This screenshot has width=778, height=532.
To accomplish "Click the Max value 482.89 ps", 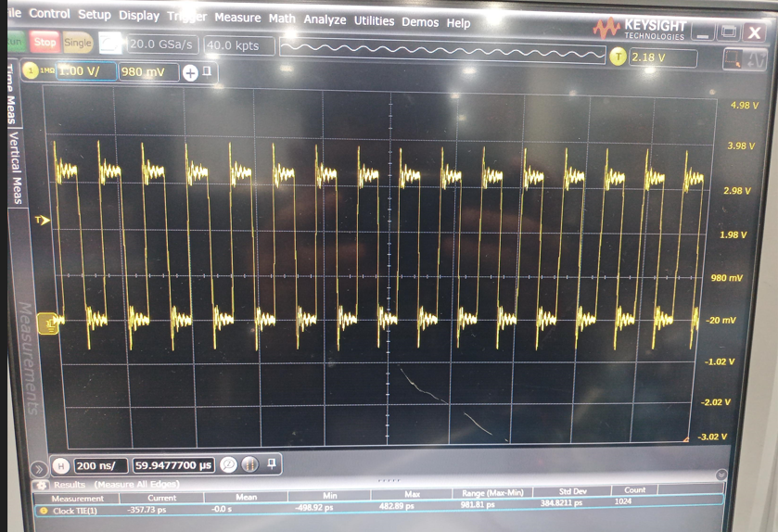I will coord(397,506).
